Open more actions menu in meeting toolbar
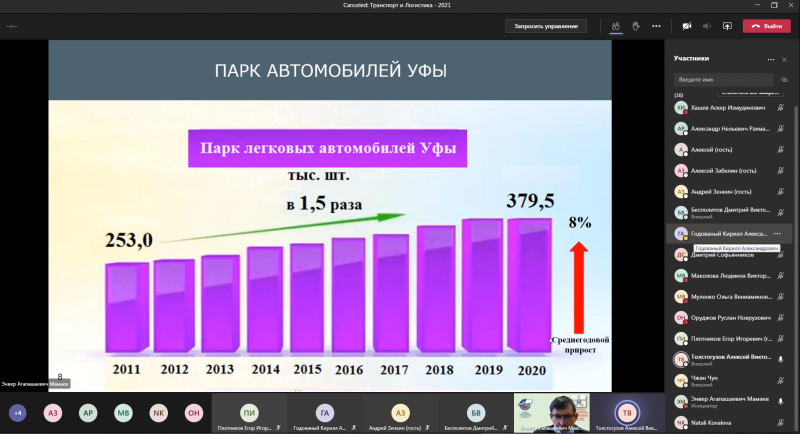The image size is (800, 434). [x=657, y=26]
